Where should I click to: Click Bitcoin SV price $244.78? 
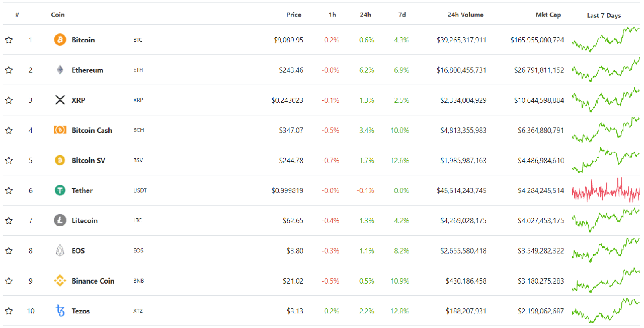291,160
